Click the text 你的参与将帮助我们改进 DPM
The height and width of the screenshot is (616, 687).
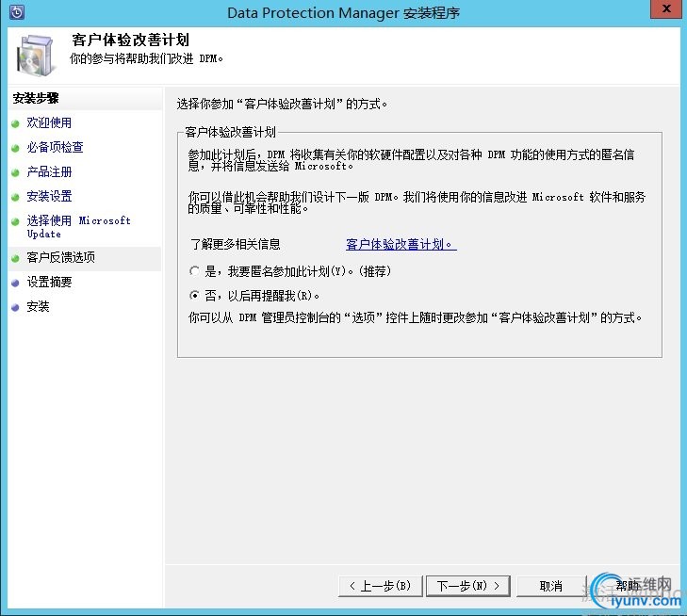(x=146, y=58)
